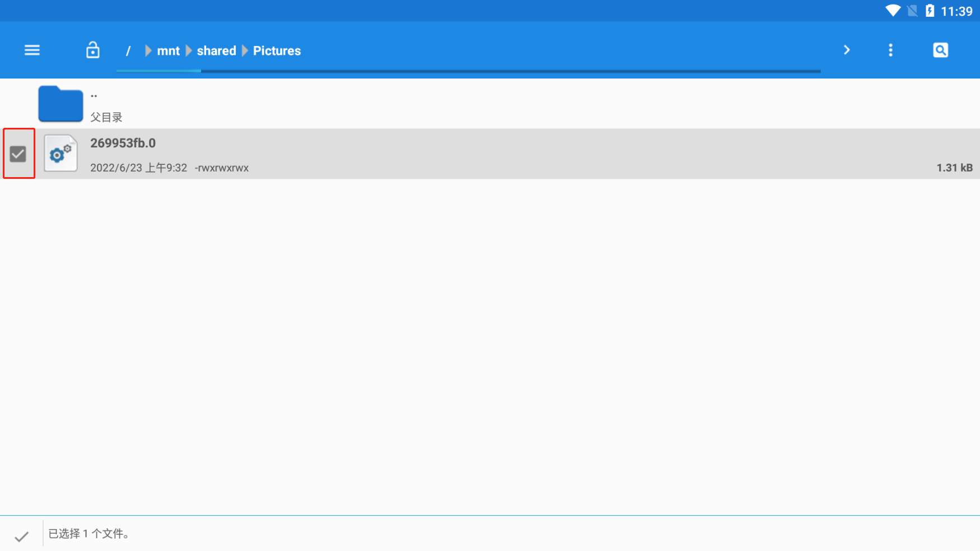Go to next panel with right chevron
The width and height of the screenshot is (980, 551).
(847, 50)
